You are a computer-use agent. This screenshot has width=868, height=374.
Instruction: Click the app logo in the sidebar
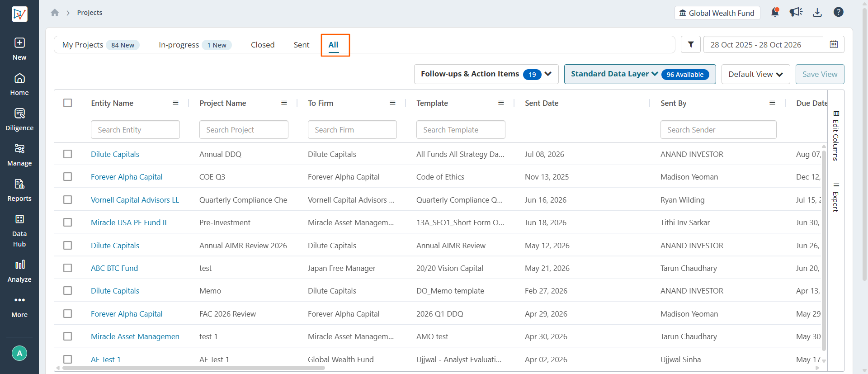tap(19, 14)
